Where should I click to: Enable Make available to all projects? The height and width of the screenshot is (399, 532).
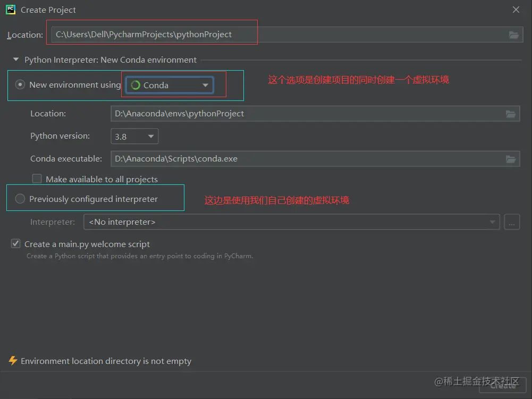point(37,179)
